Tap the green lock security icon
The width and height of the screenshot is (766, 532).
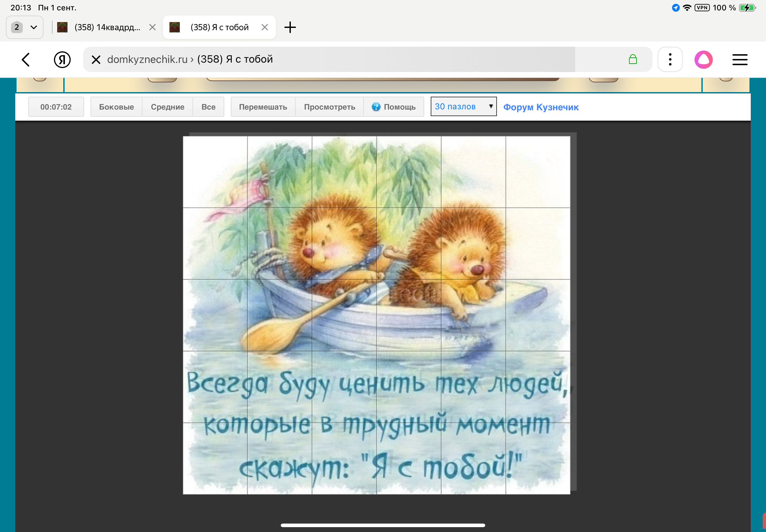coord(633,59)
